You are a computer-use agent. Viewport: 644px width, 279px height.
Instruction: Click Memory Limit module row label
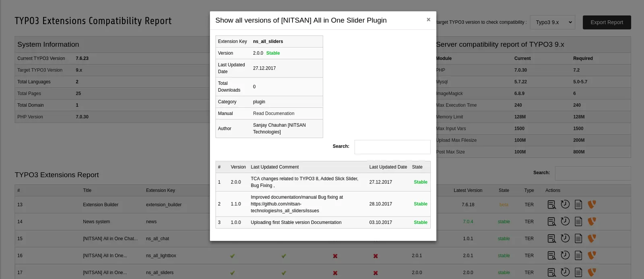click(x=449, y=117)
